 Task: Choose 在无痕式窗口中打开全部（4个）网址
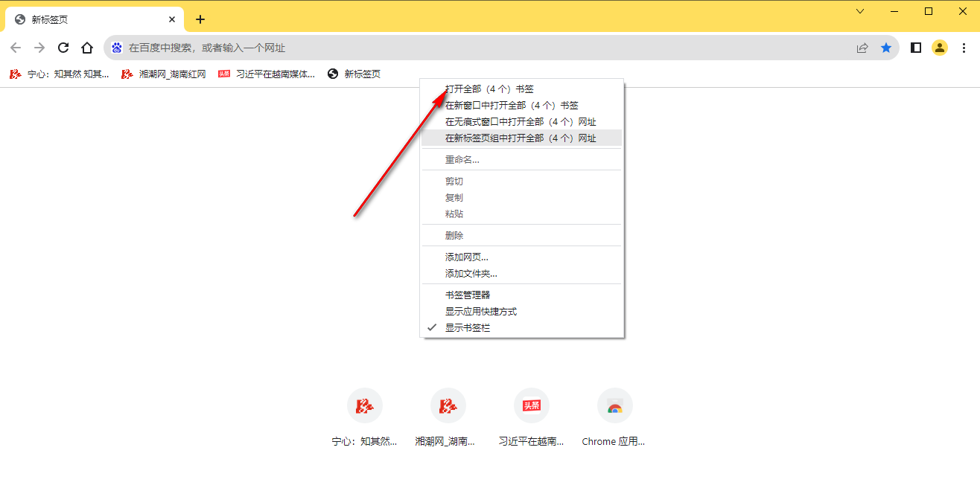[521, 121]
